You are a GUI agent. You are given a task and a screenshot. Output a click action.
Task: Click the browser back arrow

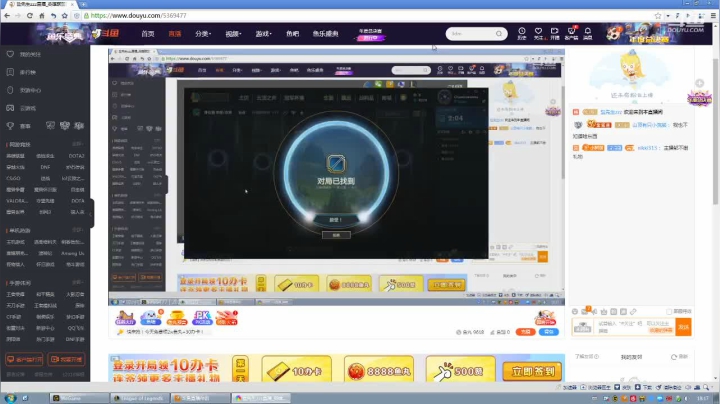pos(7,16)
